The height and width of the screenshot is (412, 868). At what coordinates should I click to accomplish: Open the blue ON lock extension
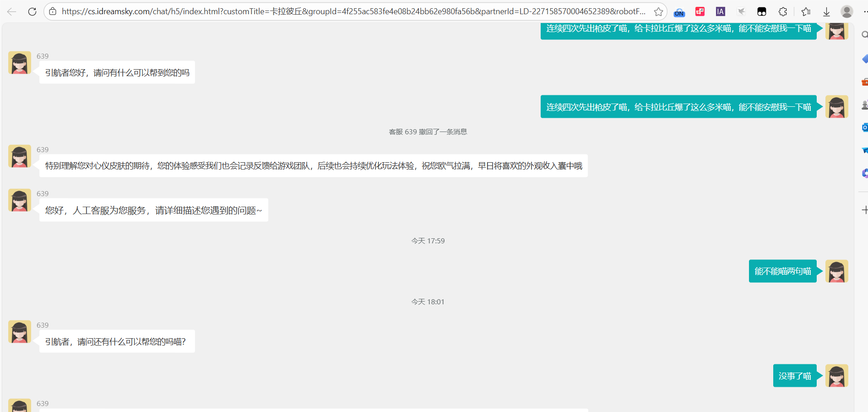679,12
